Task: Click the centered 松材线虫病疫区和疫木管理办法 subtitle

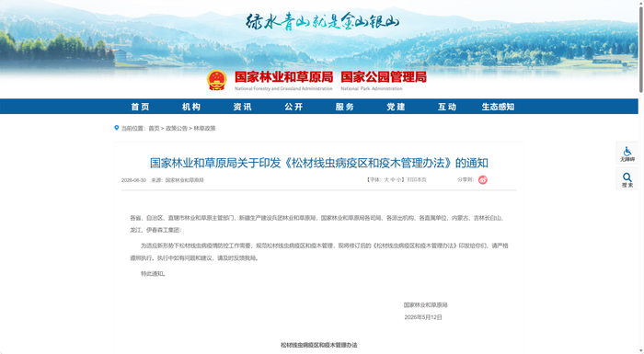Action: click(x=318, y=345)
